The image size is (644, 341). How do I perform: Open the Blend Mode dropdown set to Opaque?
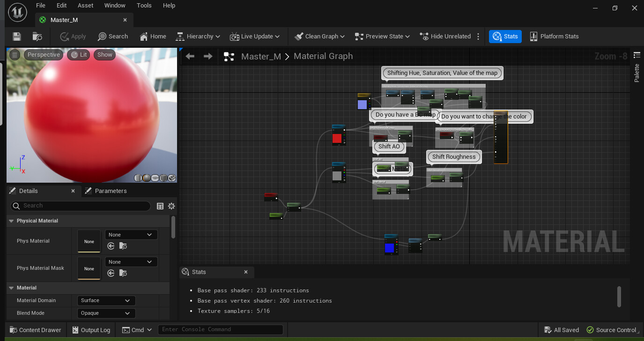pyautogui.click(x=106, y=313)
